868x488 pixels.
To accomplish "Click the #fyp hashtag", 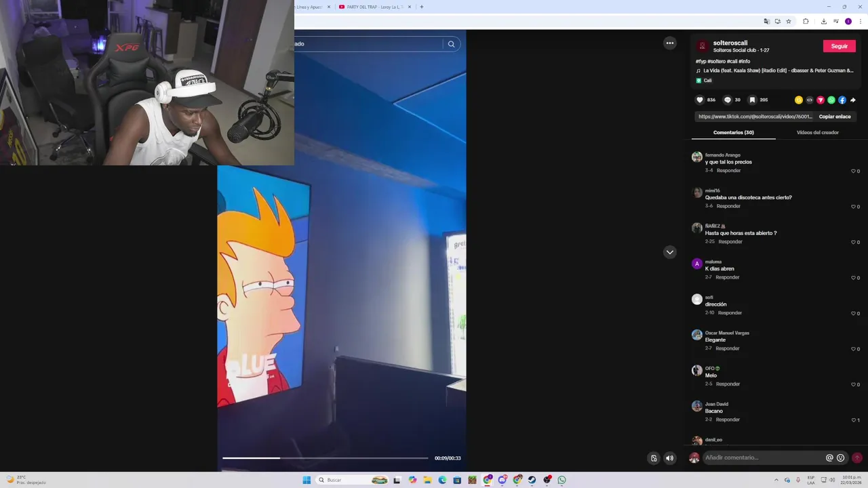I will click(701, 61).
